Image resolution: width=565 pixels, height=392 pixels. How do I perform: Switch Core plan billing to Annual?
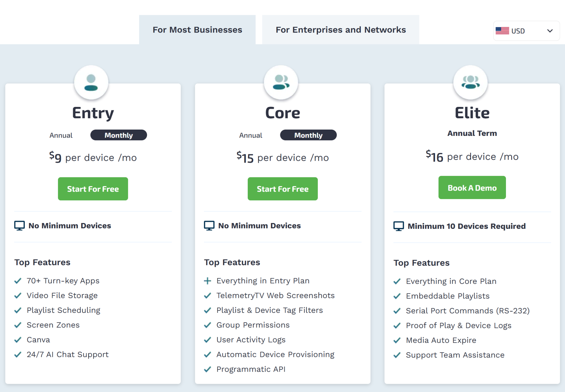(x=251, y=135)
